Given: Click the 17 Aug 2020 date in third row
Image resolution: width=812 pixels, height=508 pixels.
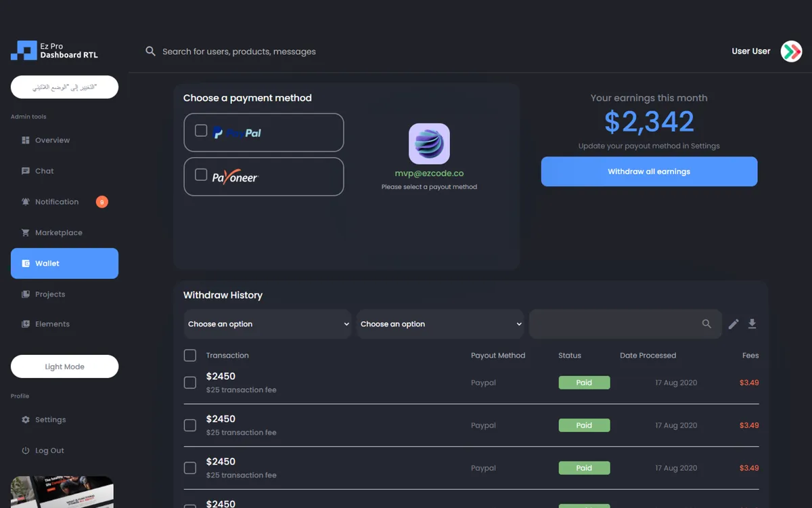Looking at the screenshot, I should coord(676,468).
